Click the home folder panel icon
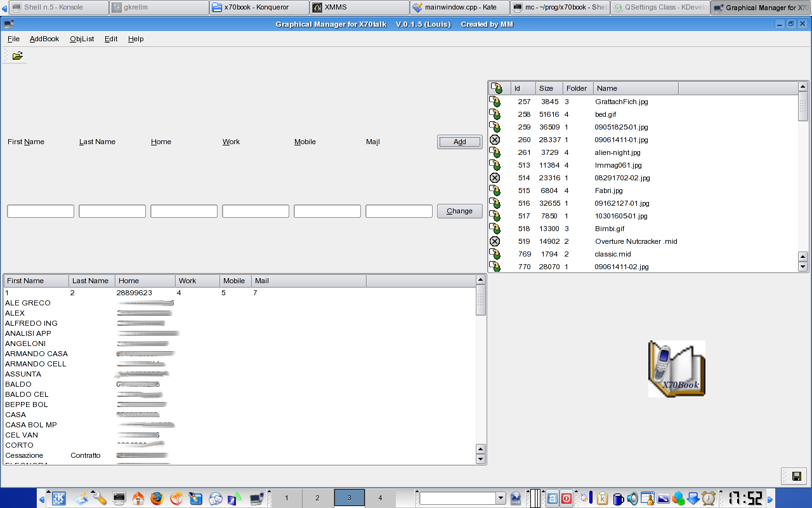 [138, 498]
